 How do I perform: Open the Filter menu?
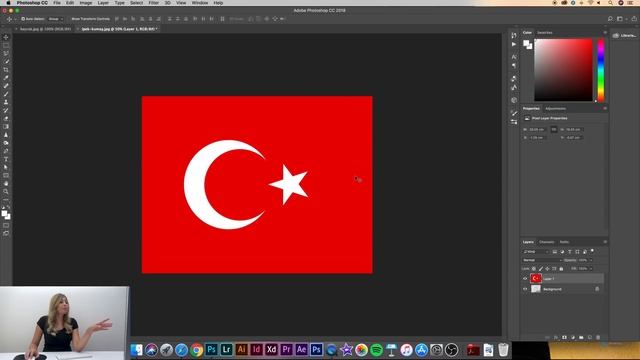pyautogui.click(x=153, y=3)
